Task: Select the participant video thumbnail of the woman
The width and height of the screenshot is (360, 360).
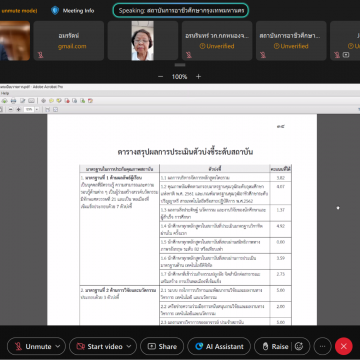Action: (x=142, y=41)
